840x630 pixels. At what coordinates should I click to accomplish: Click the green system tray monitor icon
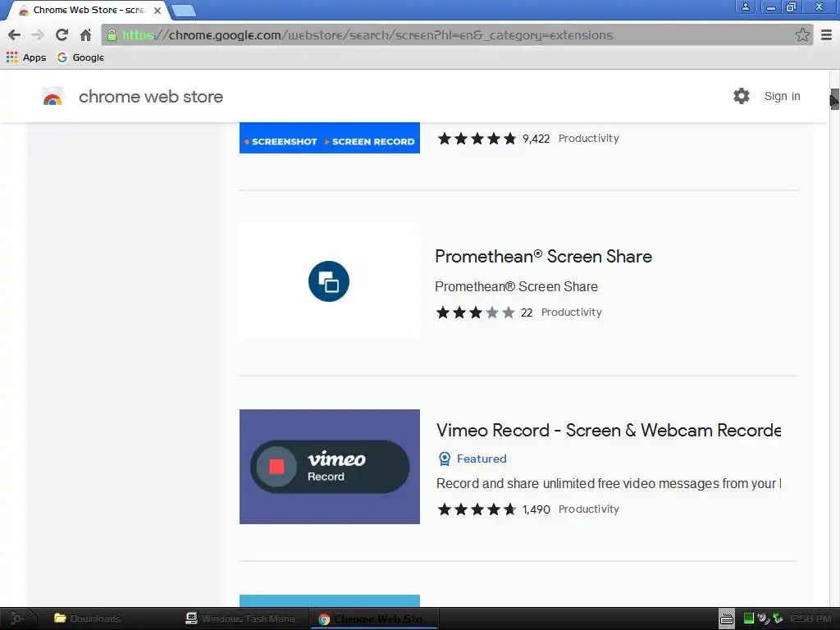coord(748,619)
